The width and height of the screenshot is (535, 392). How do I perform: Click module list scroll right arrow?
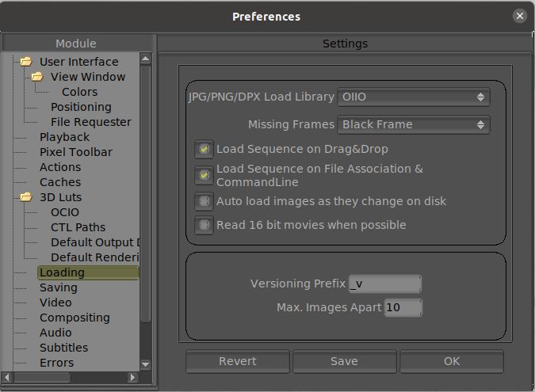coord(132,377)
